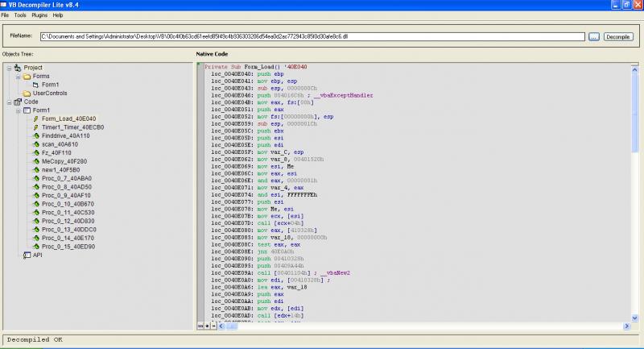The width and height of the screenshot is (644, 349).
Task: Click the green icon beside Proc_0_12_40D830
Action: click(36, 221)
